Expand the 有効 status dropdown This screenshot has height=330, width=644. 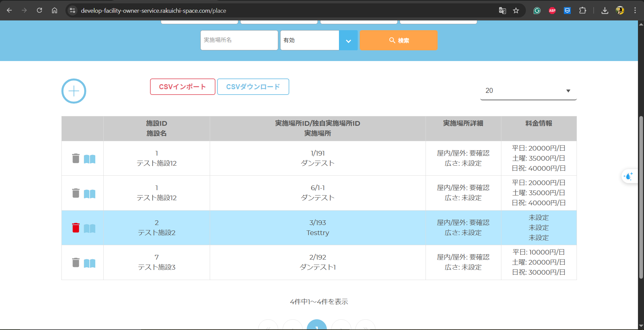point(348,41)
